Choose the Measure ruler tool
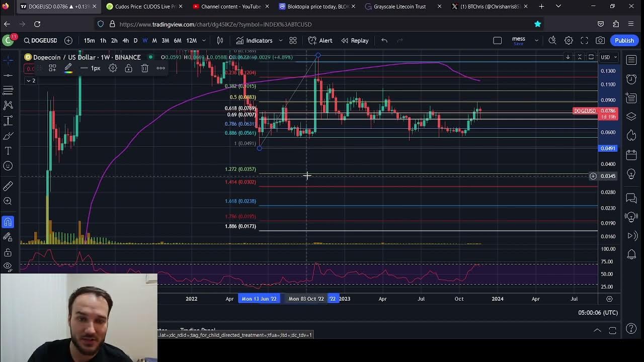 point(8,187)
